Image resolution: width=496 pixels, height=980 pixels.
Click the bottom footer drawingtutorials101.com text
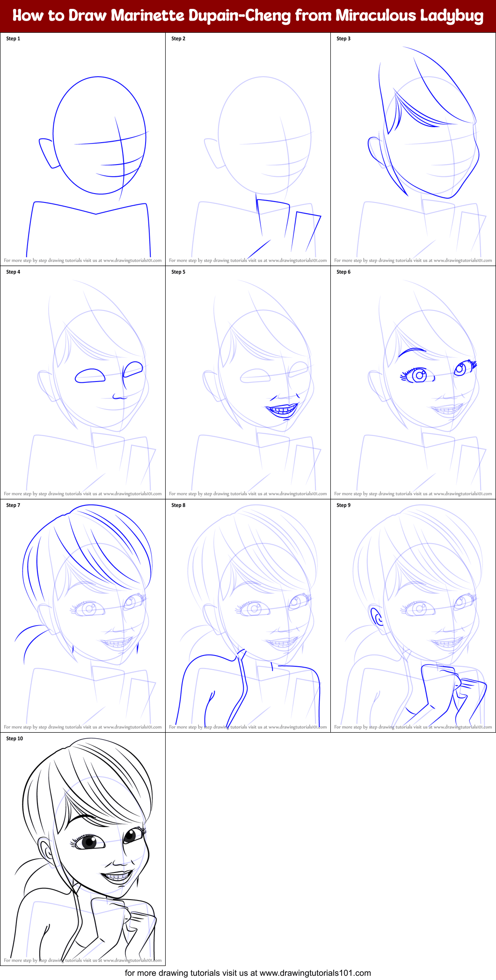[248, 973]
